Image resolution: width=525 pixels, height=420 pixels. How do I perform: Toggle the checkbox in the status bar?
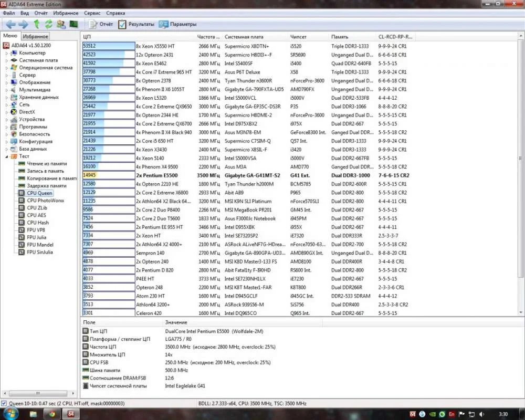click(4, 403)
